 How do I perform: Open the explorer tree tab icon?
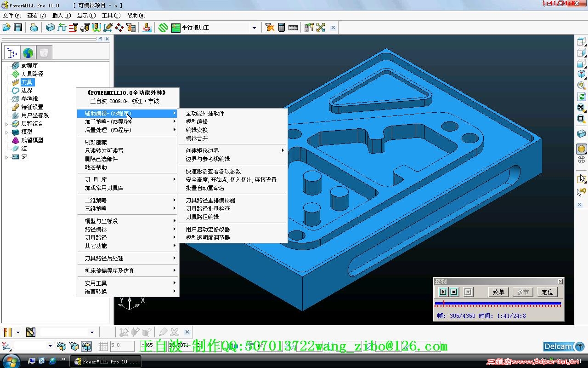12,52
